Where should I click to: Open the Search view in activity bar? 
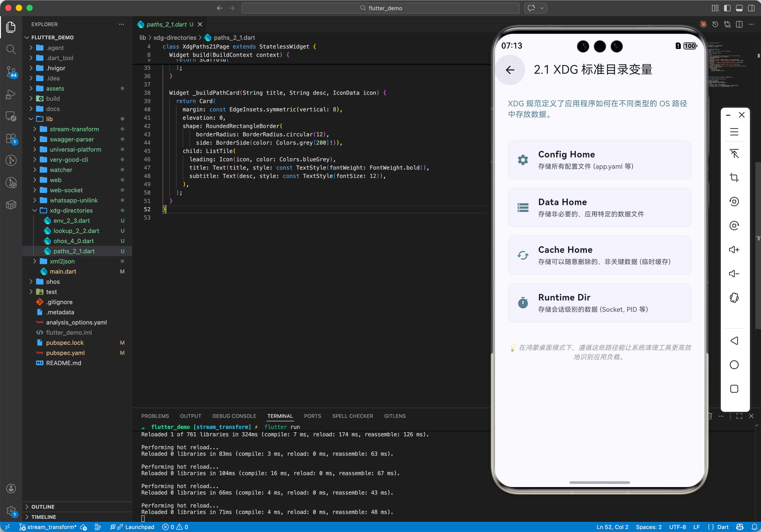(11, 49)
